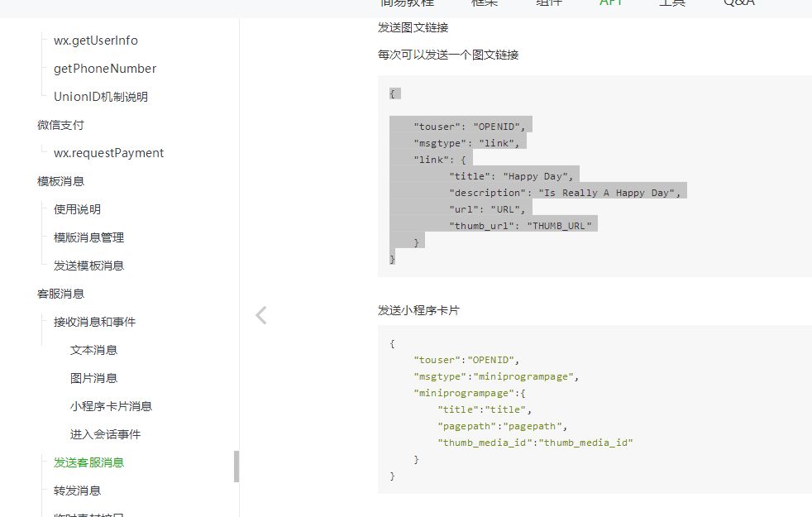
Task: Switch to the green API nav tab
Action: [x=610, y=2]
